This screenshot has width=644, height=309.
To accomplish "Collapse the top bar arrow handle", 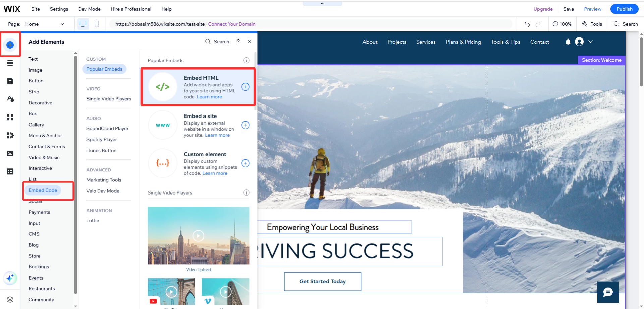I will point(322,3).
